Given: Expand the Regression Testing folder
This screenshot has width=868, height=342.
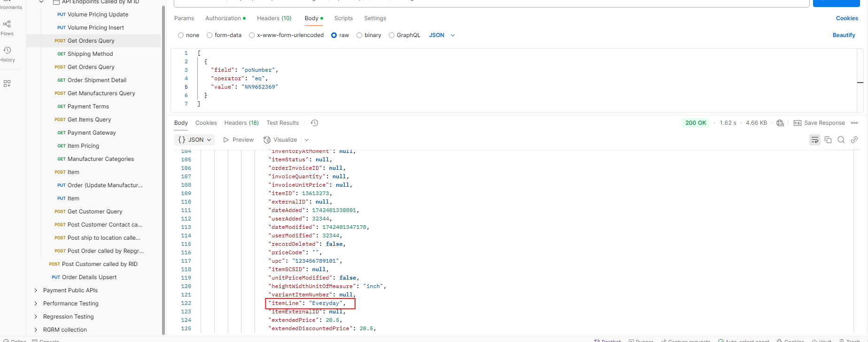Looking at the screenshot, I should click(36, 317).
